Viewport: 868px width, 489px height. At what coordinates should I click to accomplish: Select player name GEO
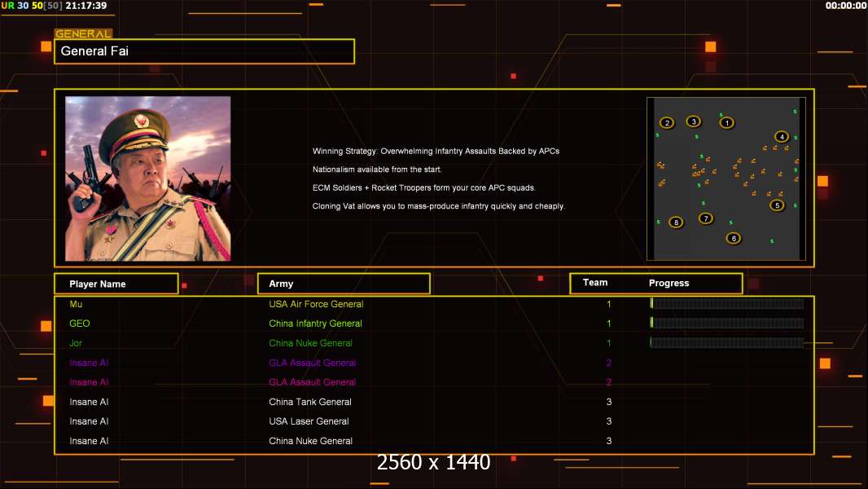click(80, 324)
